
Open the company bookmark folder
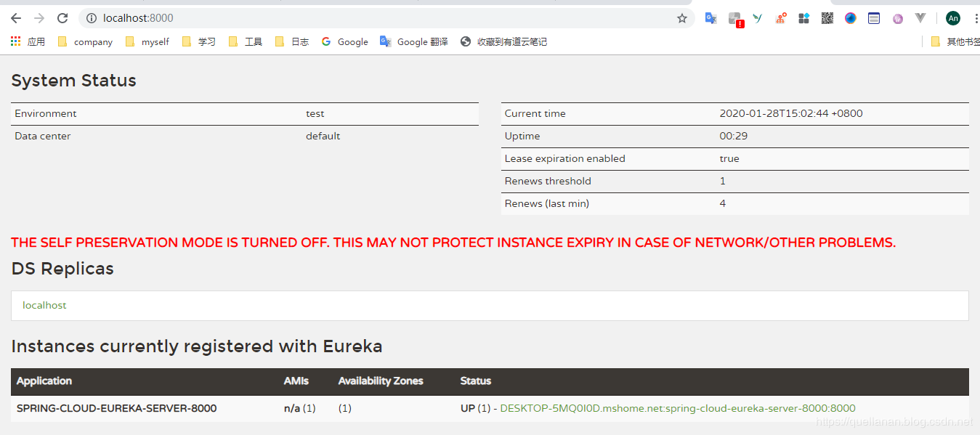(x=85, y=42)
